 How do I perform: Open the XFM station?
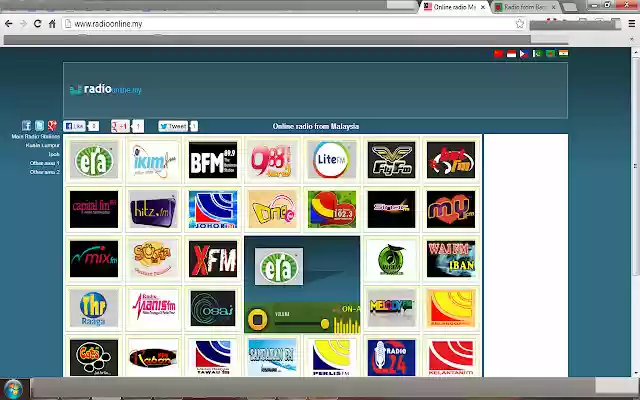click(x=213, y=259)
